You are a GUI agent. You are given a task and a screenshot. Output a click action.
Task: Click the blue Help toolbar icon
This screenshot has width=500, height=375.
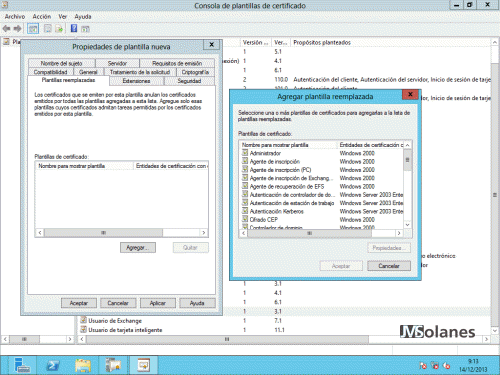pos(74,28)
